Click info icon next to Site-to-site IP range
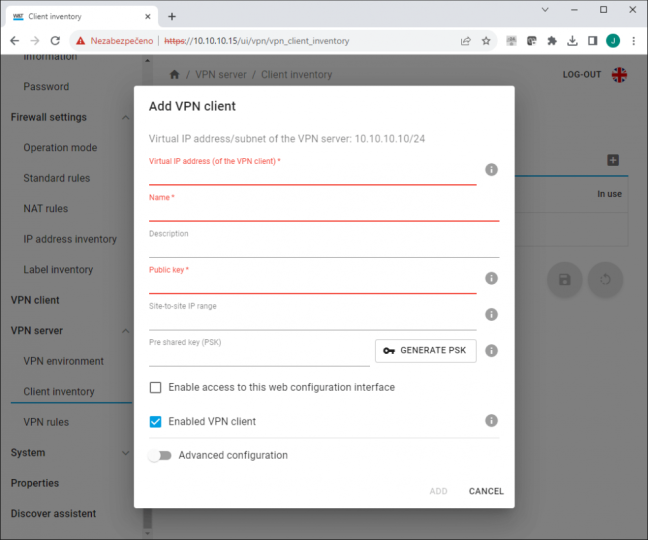The image size is (648, 540). (x=491, y=314)
